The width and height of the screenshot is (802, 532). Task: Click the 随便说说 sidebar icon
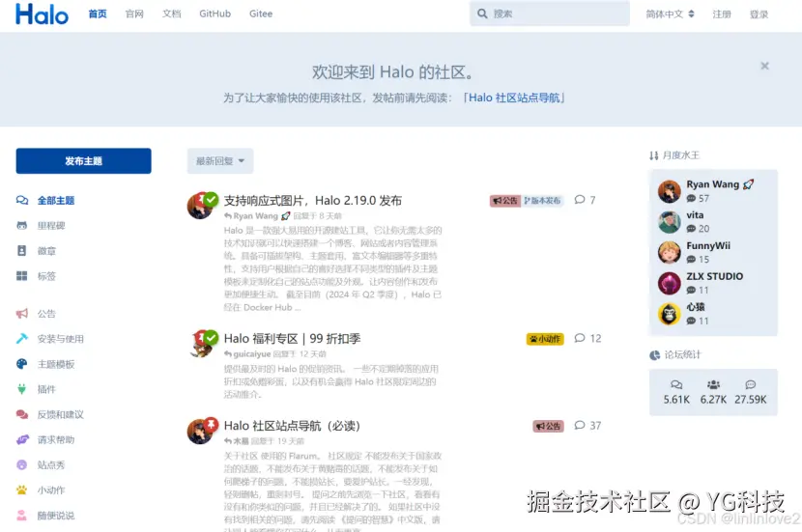click(22, 516)
